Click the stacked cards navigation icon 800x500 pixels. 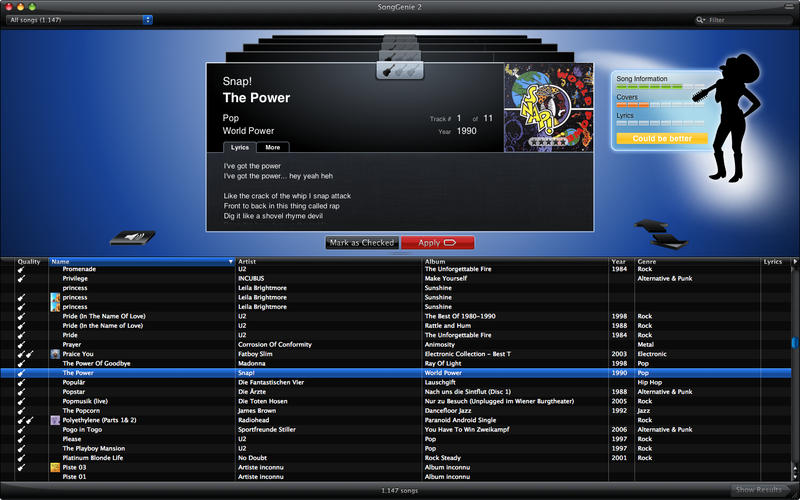[661, 234]
